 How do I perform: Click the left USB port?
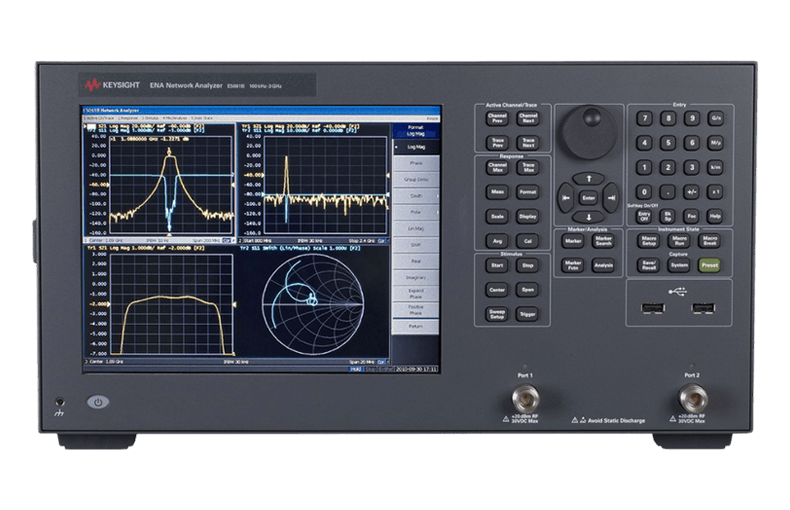coord(653,308)
